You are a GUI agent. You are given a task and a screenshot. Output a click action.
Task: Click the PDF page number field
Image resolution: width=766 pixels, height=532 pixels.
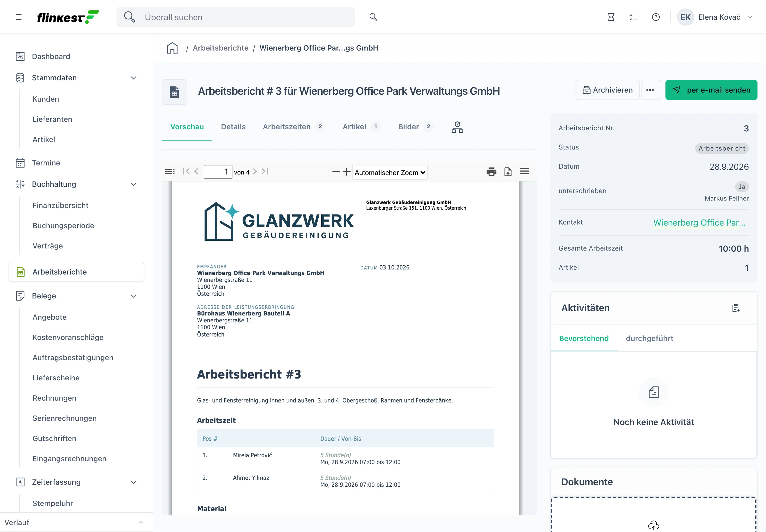218,172
